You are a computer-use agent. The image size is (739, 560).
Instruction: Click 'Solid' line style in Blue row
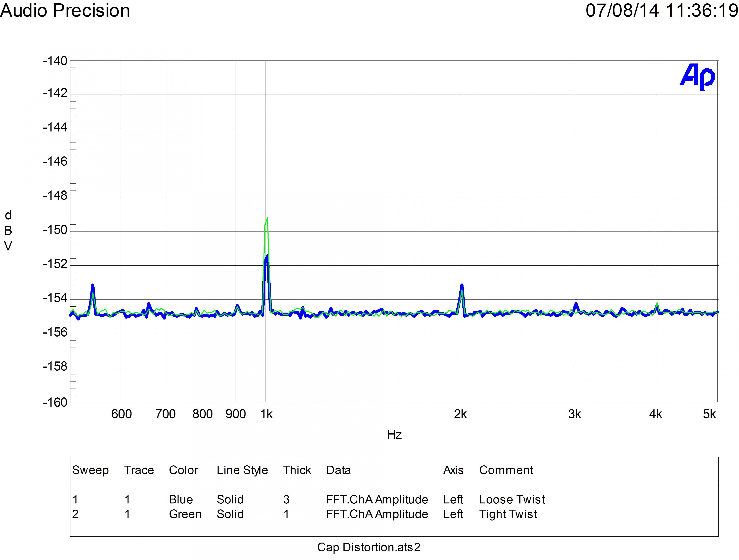click(230, 499)
